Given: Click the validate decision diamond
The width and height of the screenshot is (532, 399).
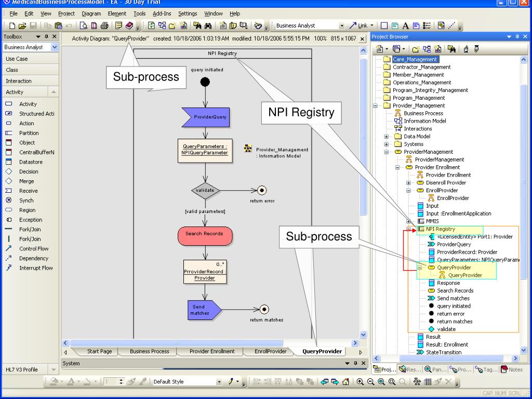Looking at the screenshot, I should pyautogui.click(x=205, y=190).
